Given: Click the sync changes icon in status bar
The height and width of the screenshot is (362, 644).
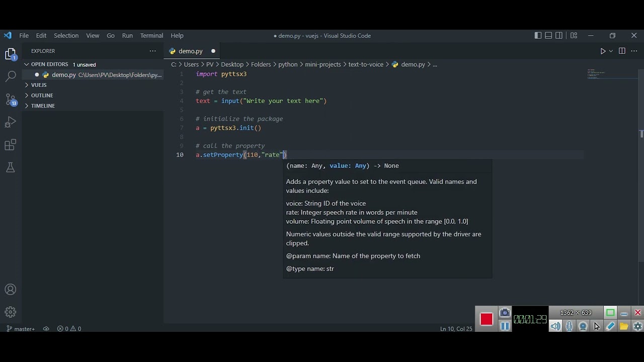Looking at the screenshot, I should pos(46,329).
